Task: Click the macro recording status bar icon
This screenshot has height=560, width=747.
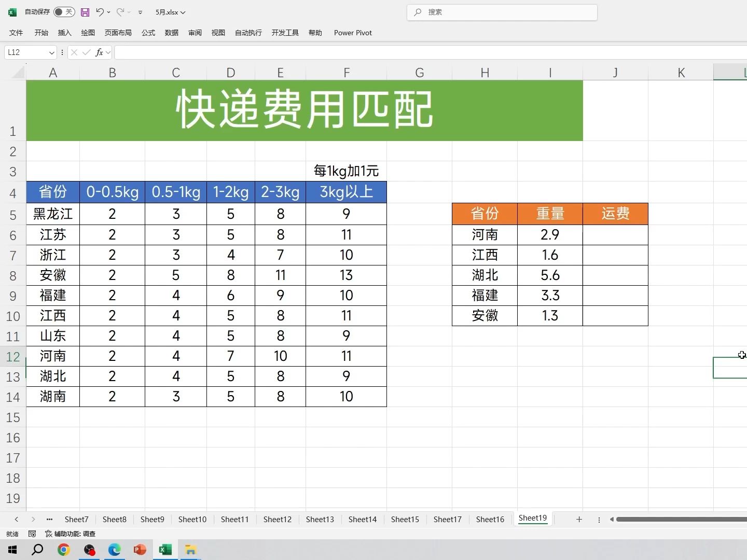Action: [x=32, y=534]
